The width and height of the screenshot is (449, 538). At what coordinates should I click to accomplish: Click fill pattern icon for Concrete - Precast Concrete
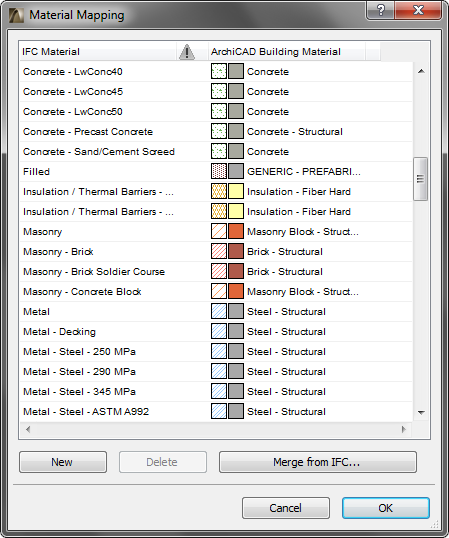(x=219, y=131)
